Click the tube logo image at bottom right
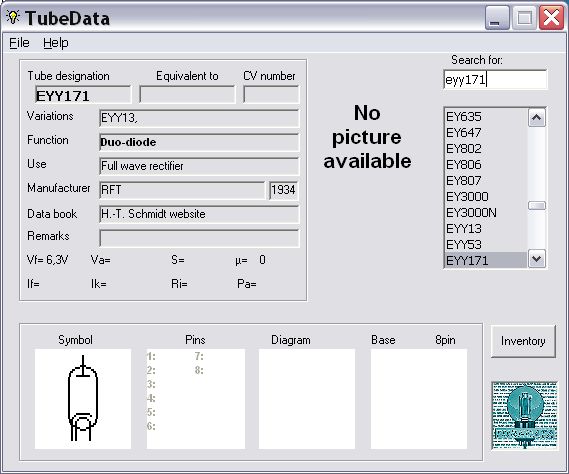The image size is (569, 474). pos(524,415)
